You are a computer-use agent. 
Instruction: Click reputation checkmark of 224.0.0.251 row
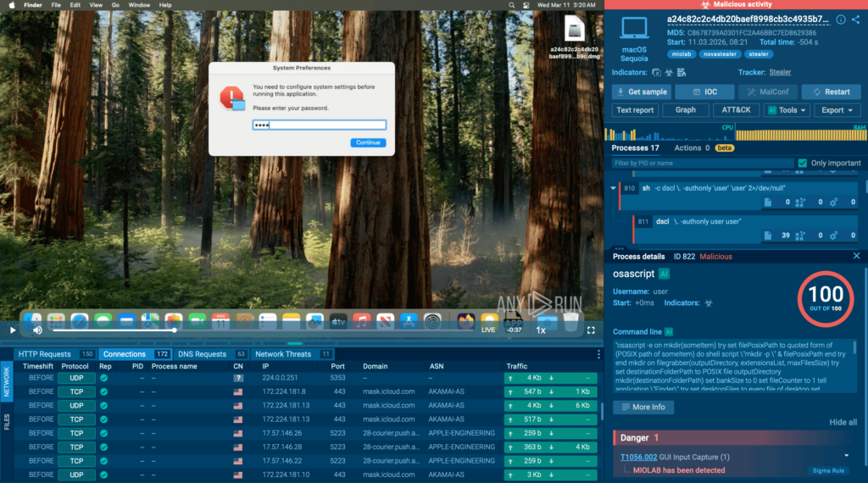103,378
